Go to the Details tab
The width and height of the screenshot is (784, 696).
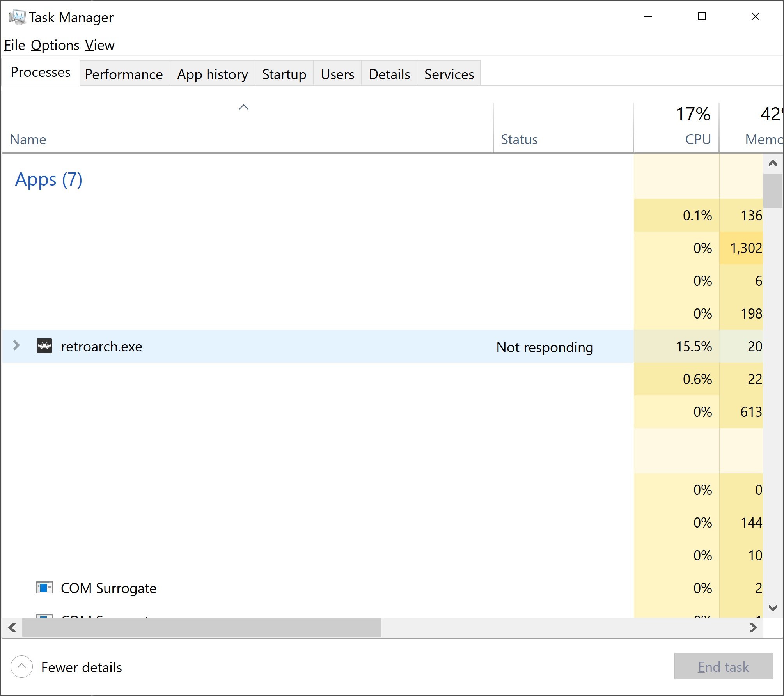point(389,74)
